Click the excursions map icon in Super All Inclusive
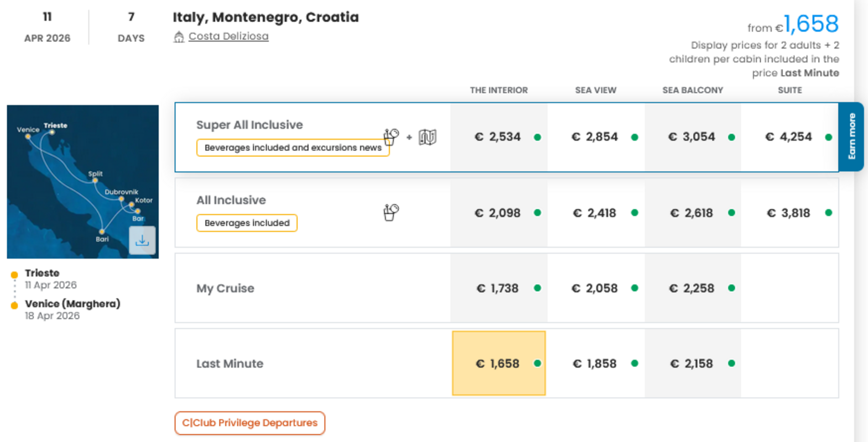Viewport: 868px width, 442px height. pos(427,137)
